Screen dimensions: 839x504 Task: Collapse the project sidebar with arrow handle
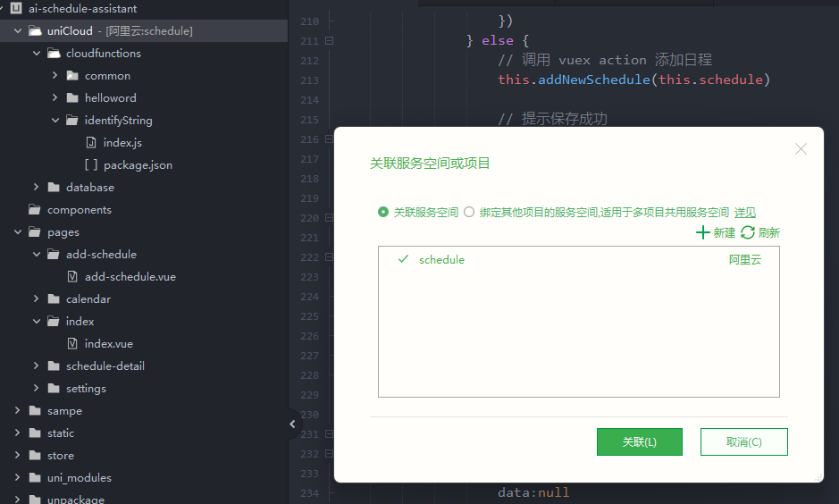[x=293, y=424]
